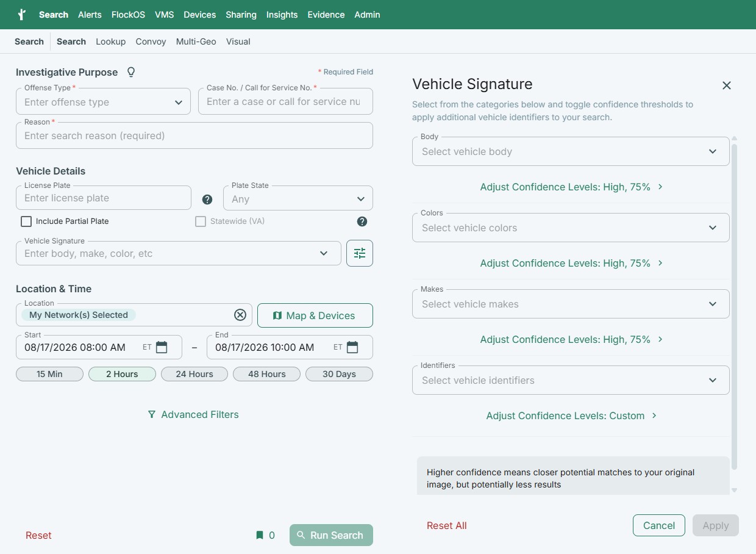This screenshot has height=554, width=756.
Task: Open the FlockOS menu
Action: [x=128, y=15]
